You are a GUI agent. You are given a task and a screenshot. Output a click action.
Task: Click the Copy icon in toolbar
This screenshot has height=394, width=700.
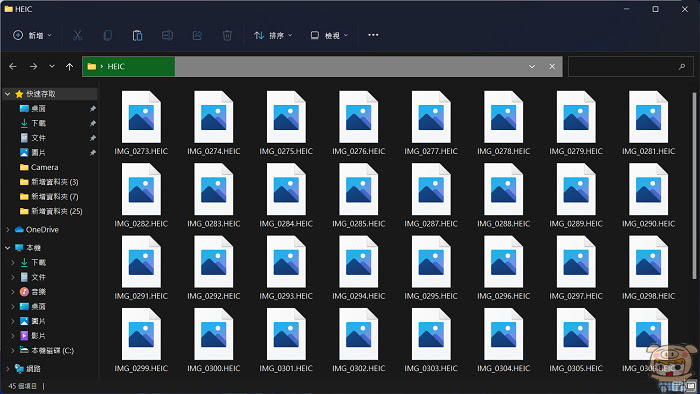[x=108, y=35]
